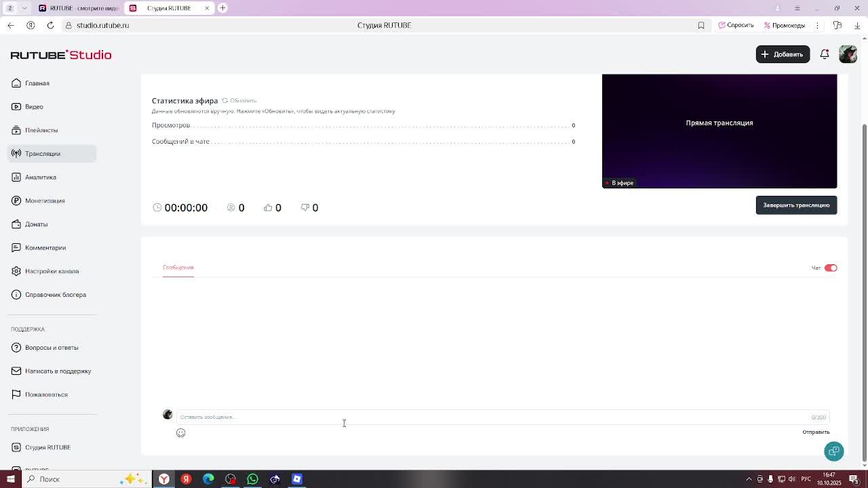Click the RUTUBE Studio logo
868x488 pixels.
61,55
